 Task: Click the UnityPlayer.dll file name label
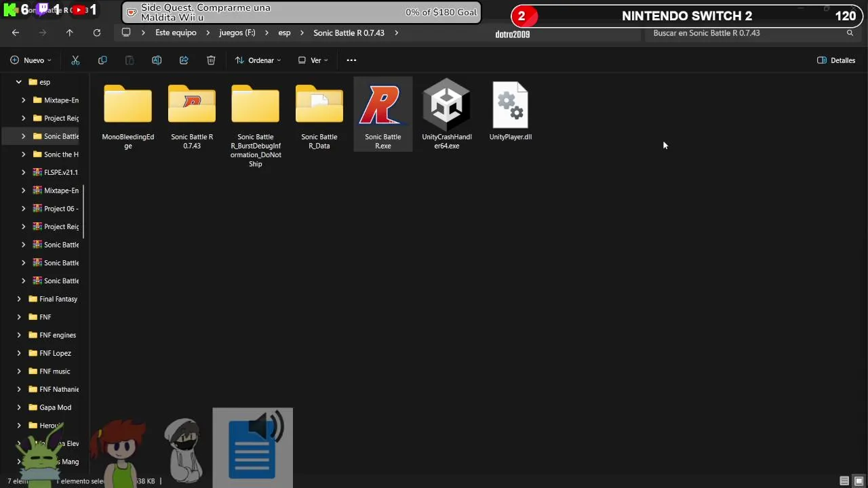[511, 137]
